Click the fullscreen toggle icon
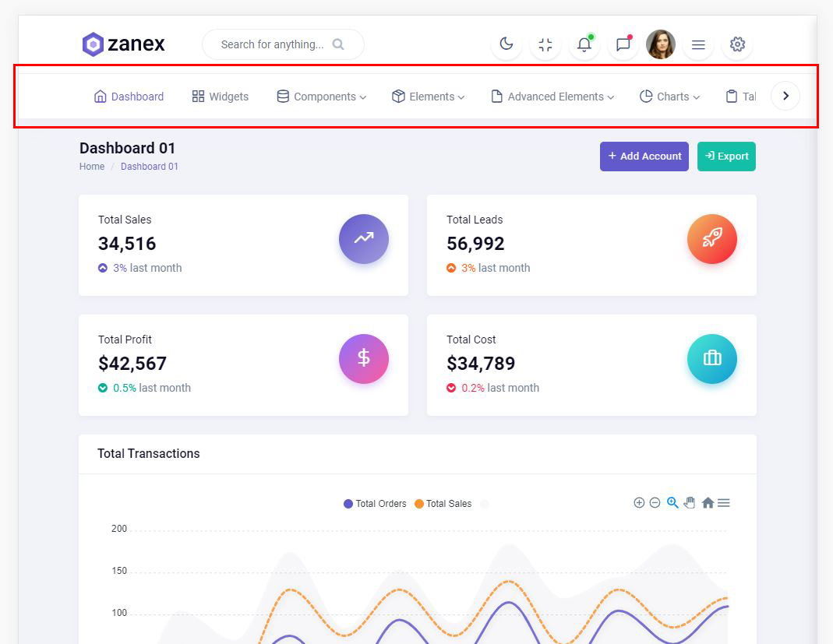 [x=545, y=44]
